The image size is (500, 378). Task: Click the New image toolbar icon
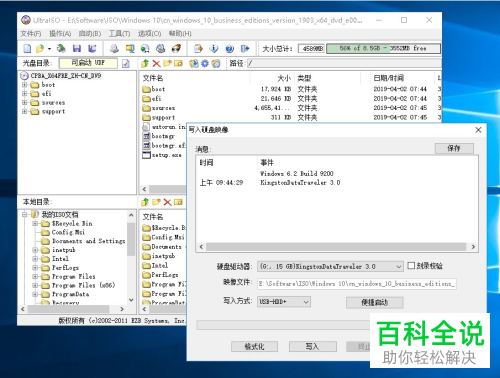pos(27,49)
